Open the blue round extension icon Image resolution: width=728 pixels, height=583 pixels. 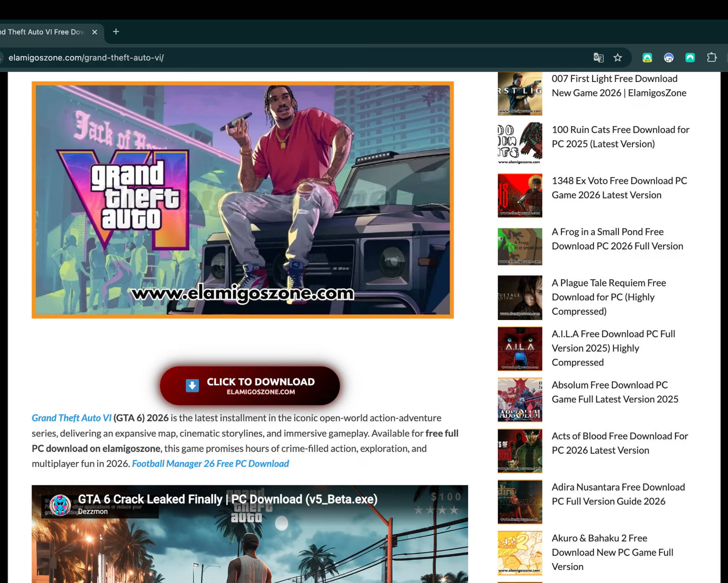click(x=669, y=57)
